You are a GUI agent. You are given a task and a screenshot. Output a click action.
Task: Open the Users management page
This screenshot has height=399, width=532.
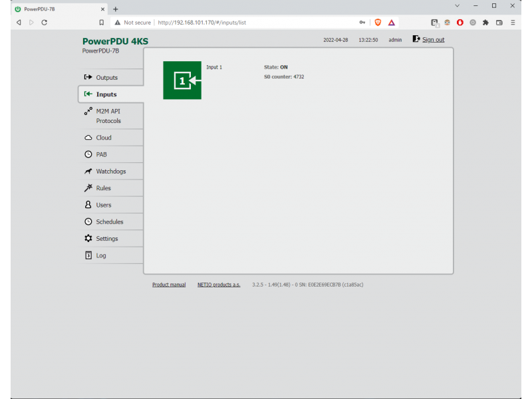click(111, 205)
